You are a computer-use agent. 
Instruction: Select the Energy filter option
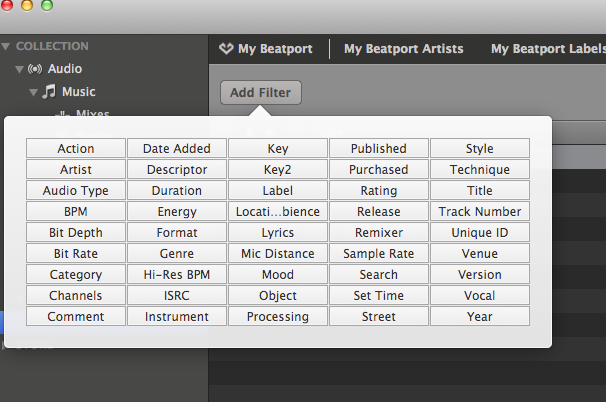(177, 212)
